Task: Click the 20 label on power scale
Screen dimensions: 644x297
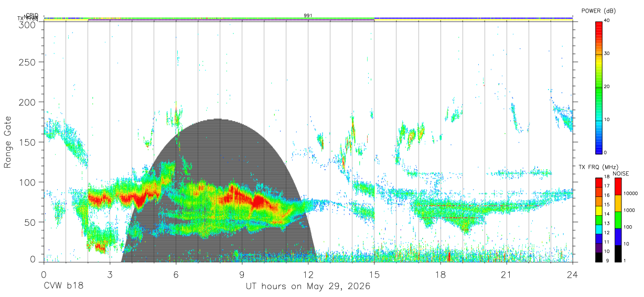Action: tap(607, 87)
